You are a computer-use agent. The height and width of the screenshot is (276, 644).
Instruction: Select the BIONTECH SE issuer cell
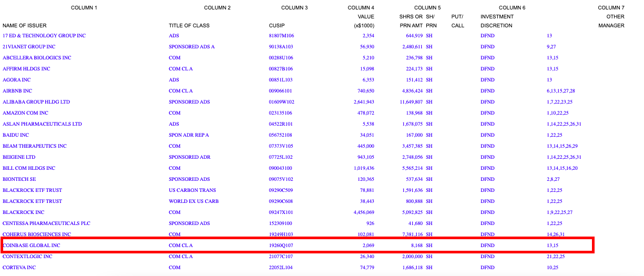click(19, 179)
